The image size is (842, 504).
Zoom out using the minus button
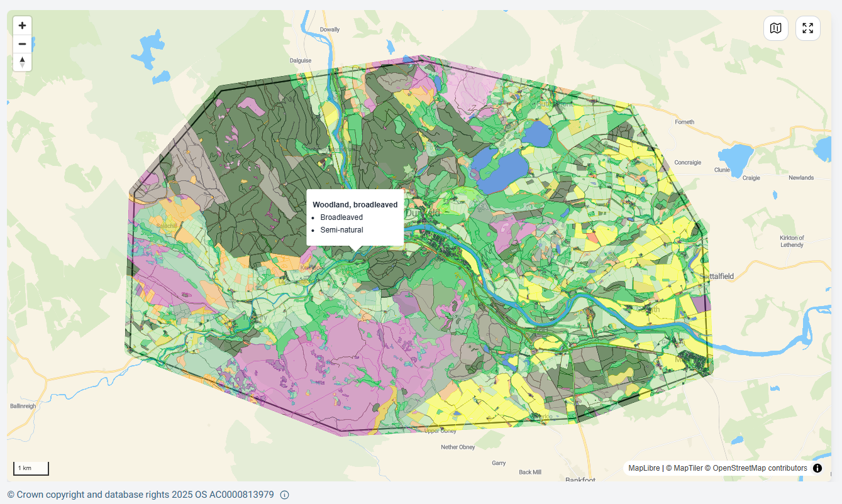[x=22, y=44]
